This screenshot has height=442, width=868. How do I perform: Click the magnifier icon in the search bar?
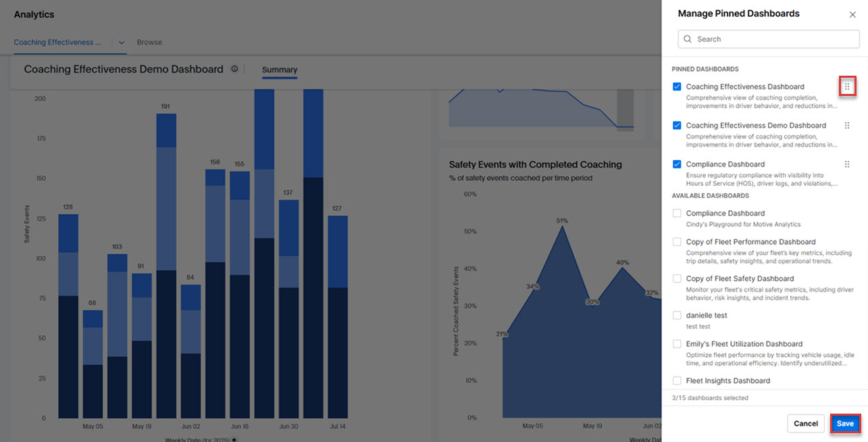[x=686, y=39]
